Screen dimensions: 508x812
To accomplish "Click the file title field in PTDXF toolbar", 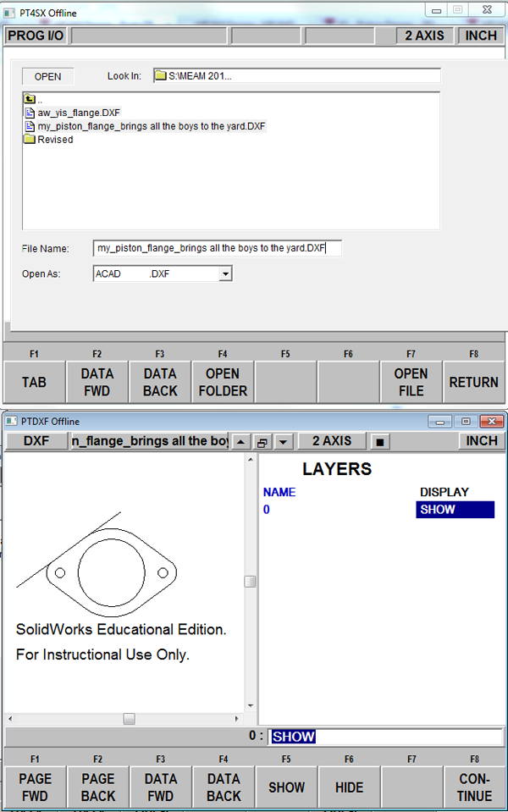I will pyautogui.click(x=150, y=441).
